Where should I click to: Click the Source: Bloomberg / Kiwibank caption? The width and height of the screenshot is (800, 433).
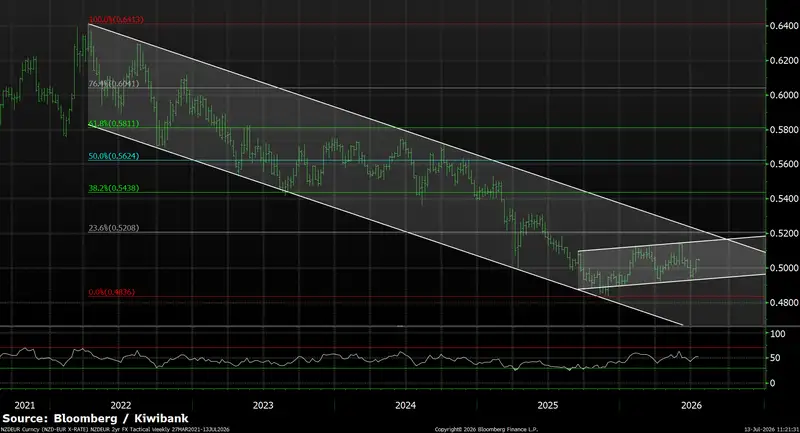click(x=95, y=419)
